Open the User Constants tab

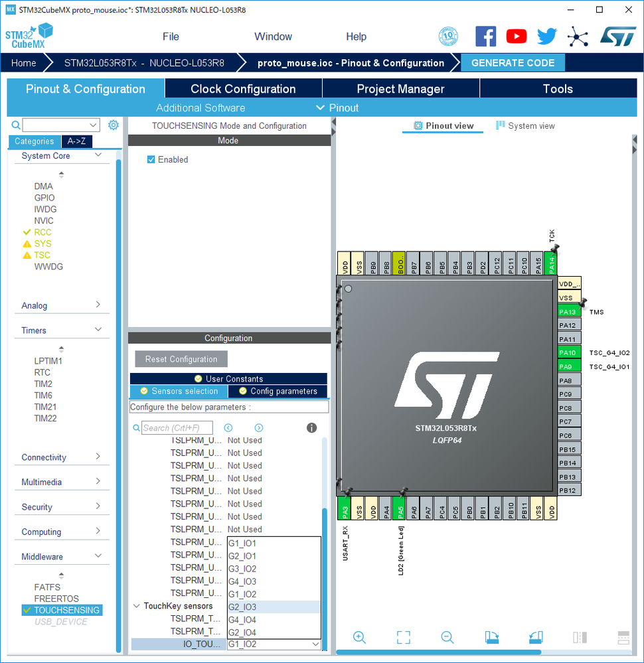[x=228, y=379]
